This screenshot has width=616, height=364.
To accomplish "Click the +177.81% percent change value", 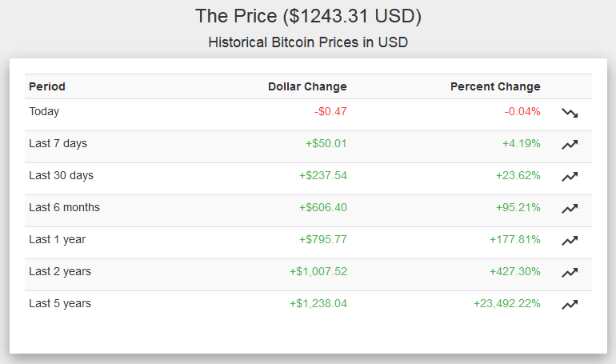I will [514, 239].
